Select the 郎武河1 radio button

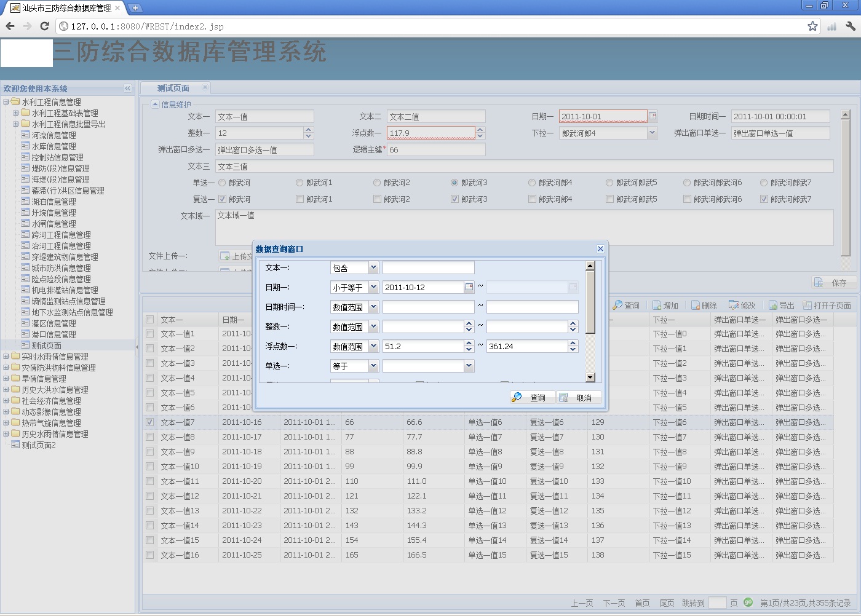point(300,183)
